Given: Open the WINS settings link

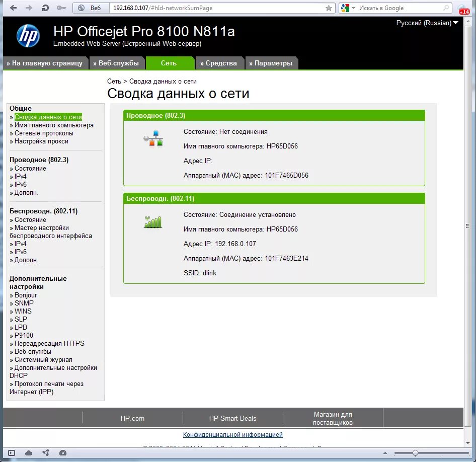Looking at the screenshot, I should 23,311.
